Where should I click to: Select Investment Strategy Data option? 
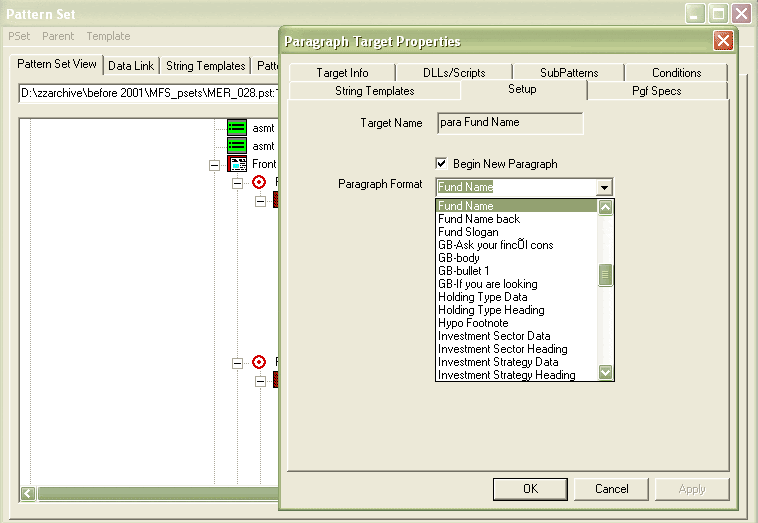(517, 362)
